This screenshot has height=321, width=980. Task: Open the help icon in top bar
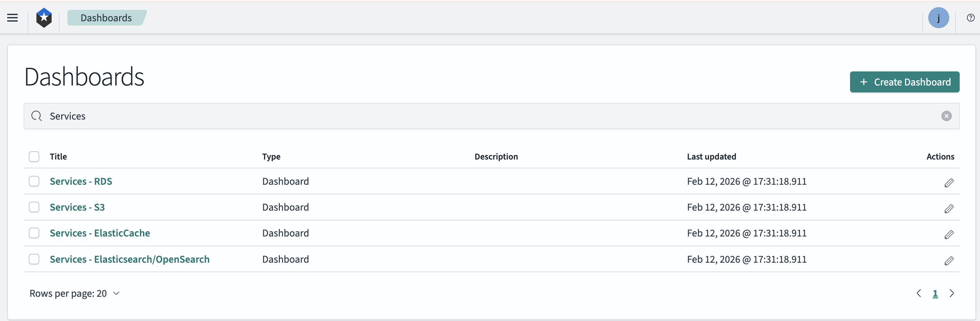click(971, 17)
